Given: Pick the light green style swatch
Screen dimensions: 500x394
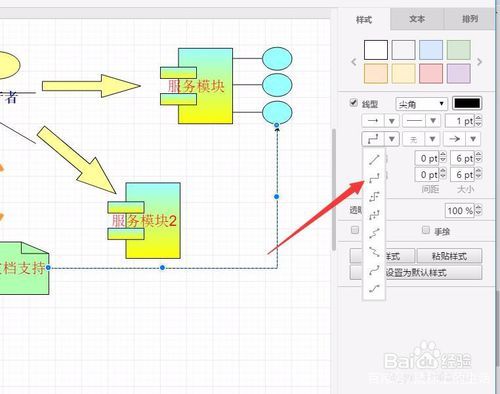Looking at the screenshot, I should pyautogui.click(x=459, y=50).
